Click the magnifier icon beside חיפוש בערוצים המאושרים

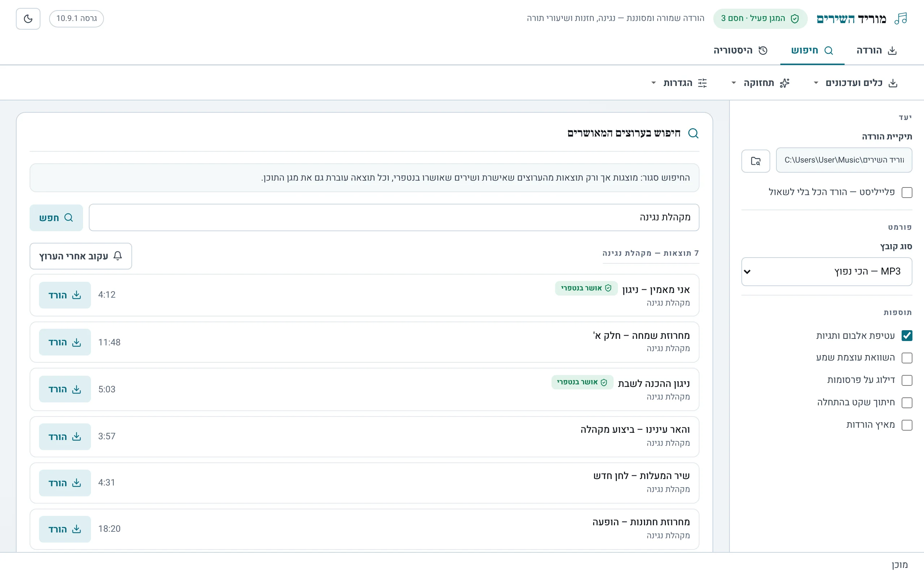(x=693, y=133)
